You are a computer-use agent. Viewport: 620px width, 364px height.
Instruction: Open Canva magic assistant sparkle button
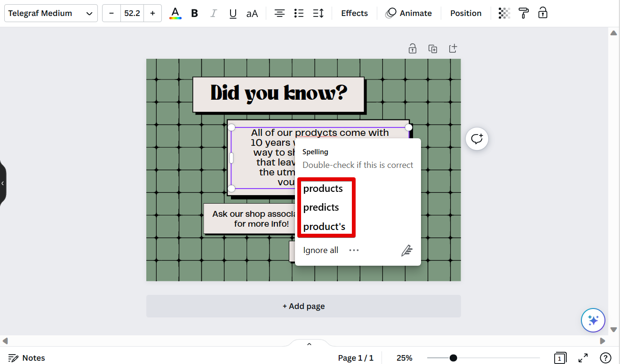(593, 320)
